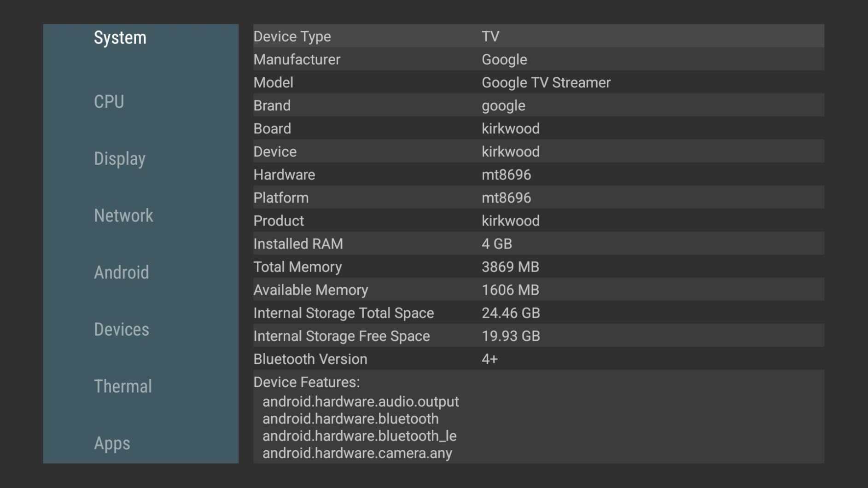Select the Brand row showing google
868x488 pixels.
(x=507, y=105)
